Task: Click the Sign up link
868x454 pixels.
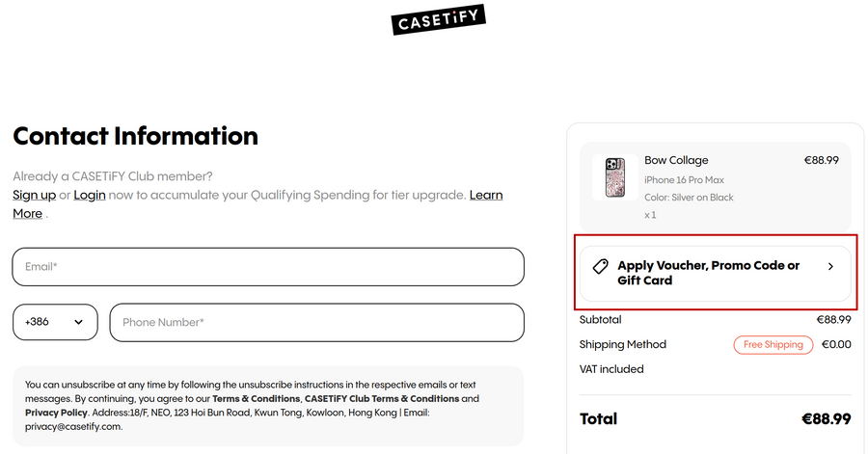Action: pos(34,195)
